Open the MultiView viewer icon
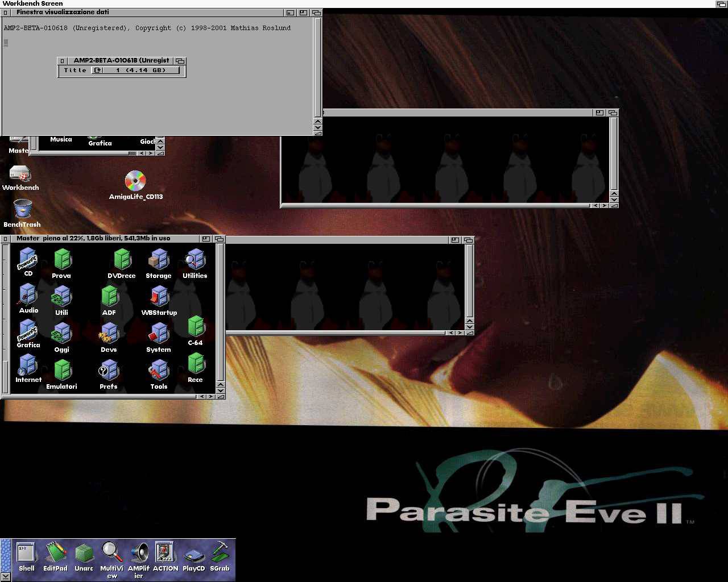The image size is (728, 582). click(x=111, y=553)
